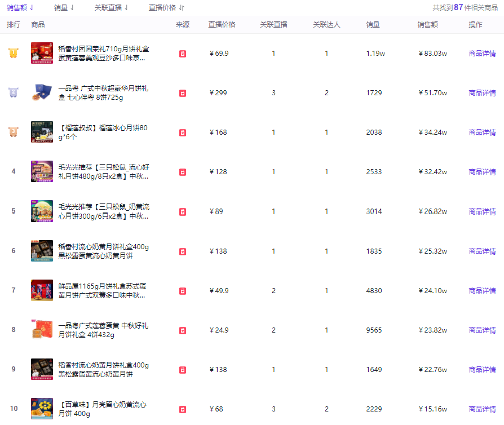Click the 操作 column header
Screen dimensions: 504x425
click(x=475, y=25)
